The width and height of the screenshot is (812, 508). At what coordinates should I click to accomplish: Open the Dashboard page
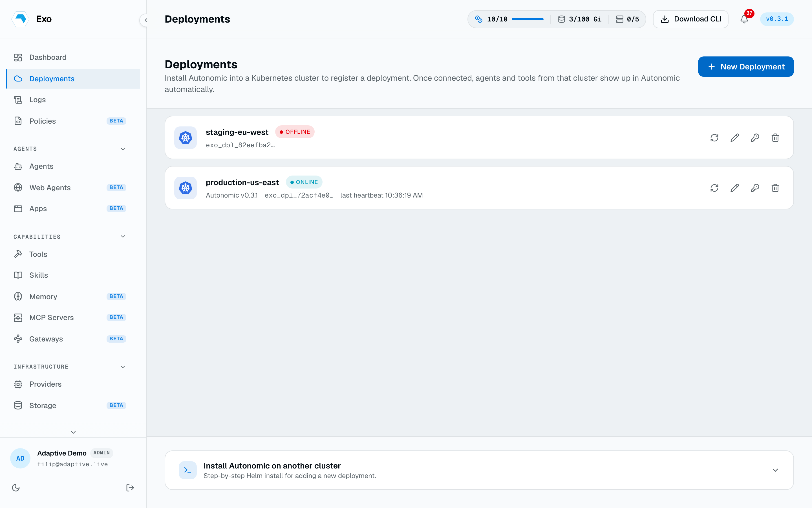(73, 58)
